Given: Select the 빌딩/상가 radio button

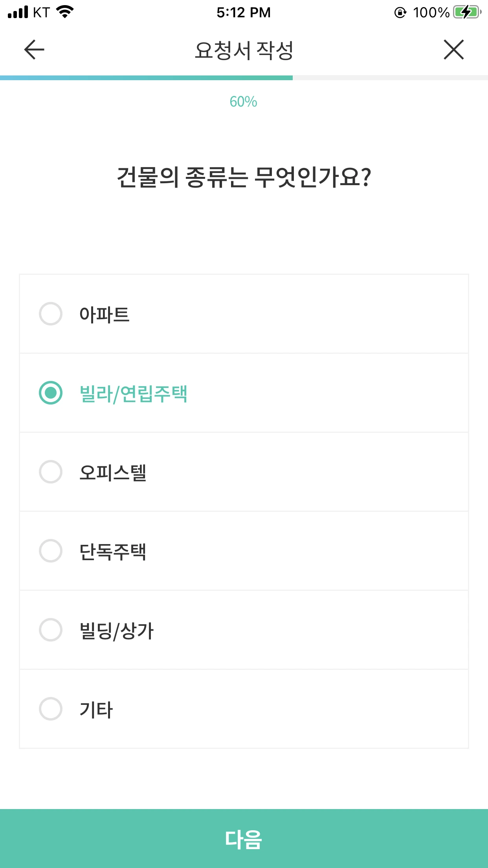Looking at the screenshot, I should (51, 630).
